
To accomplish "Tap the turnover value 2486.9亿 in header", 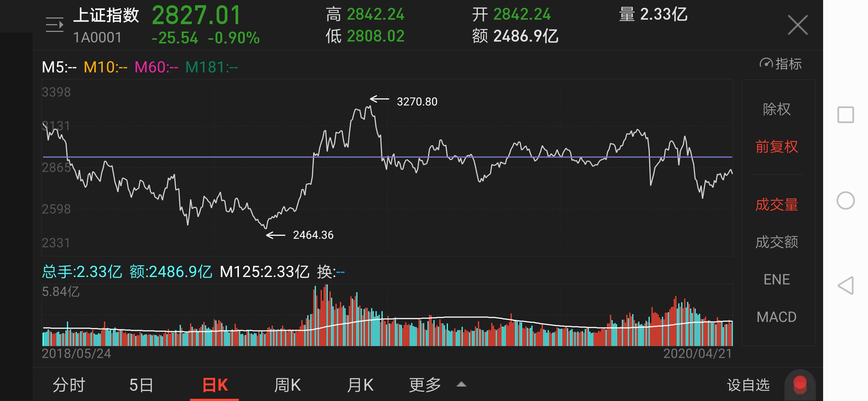I will (x=526, y=36).
